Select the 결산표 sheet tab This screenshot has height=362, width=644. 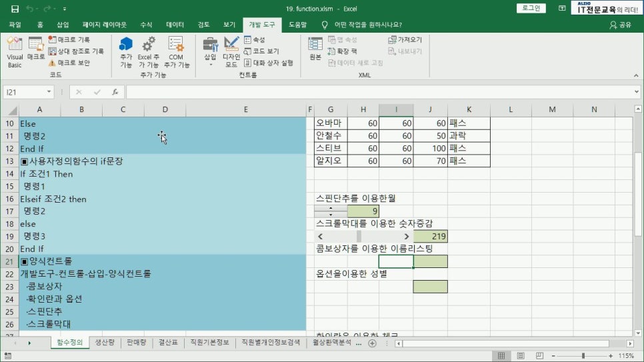168,342
